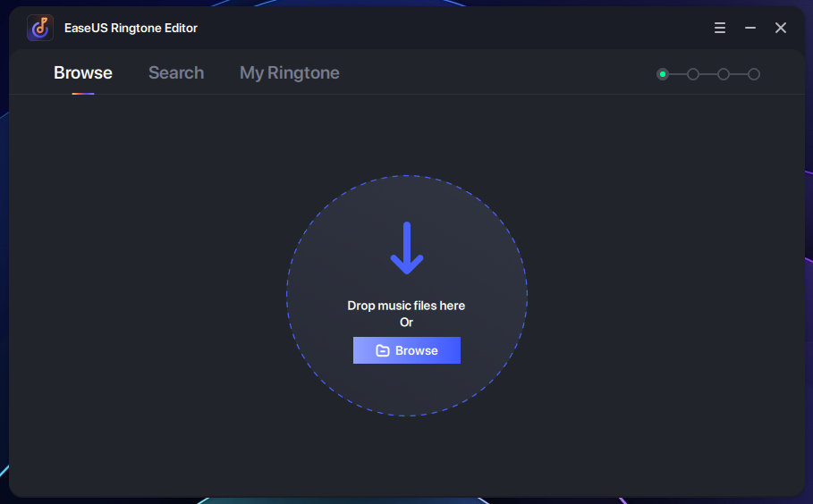Switch to the Search tab
This screenshot has height=504, width=813.
pos(176,73)
